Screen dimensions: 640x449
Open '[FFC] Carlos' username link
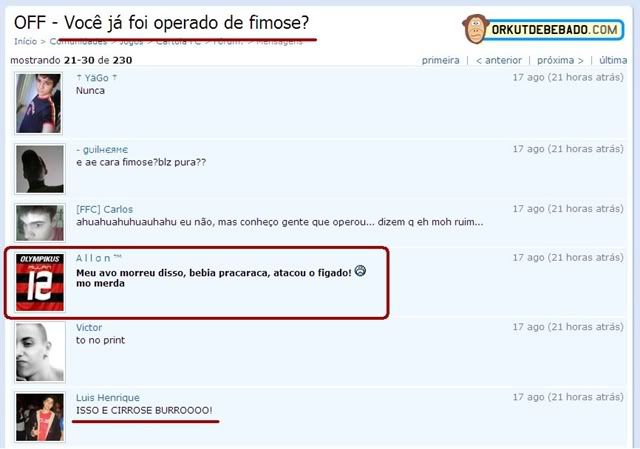[104, 209]
